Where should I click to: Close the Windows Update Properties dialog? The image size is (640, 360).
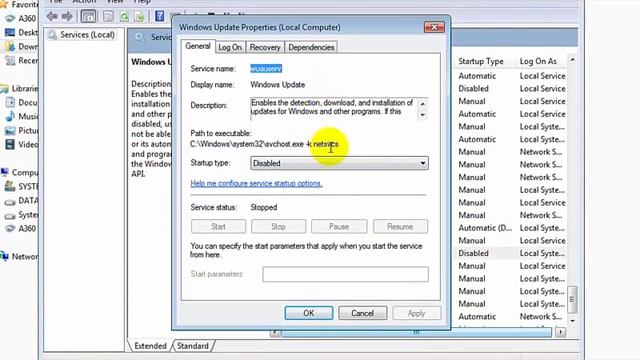[434, 27]
